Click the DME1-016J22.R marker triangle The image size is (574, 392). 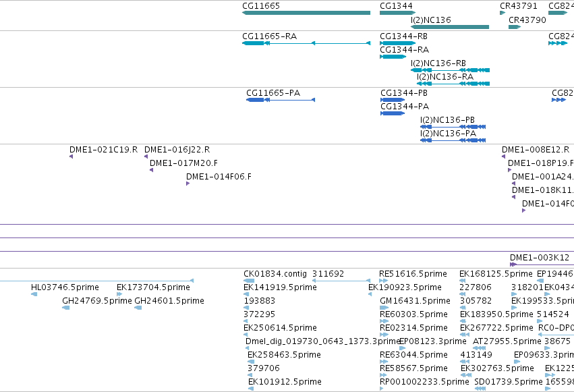(146, 157)
